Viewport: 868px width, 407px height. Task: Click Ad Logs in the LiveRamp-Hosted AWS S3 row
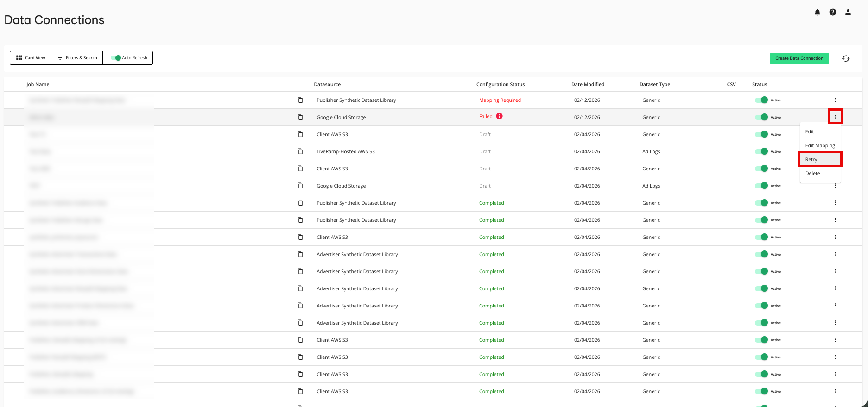pyautogui.click(x=651, y=151)
